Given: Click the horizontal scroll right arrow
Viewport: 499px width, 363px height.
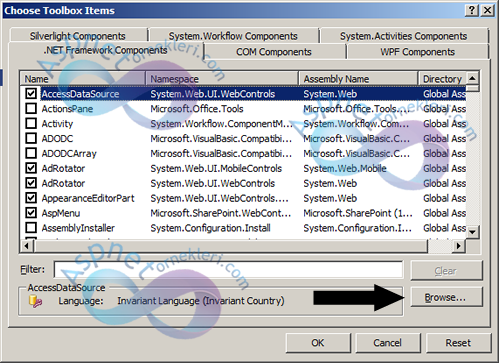Looking at the screenshot, I should point(459,246).
